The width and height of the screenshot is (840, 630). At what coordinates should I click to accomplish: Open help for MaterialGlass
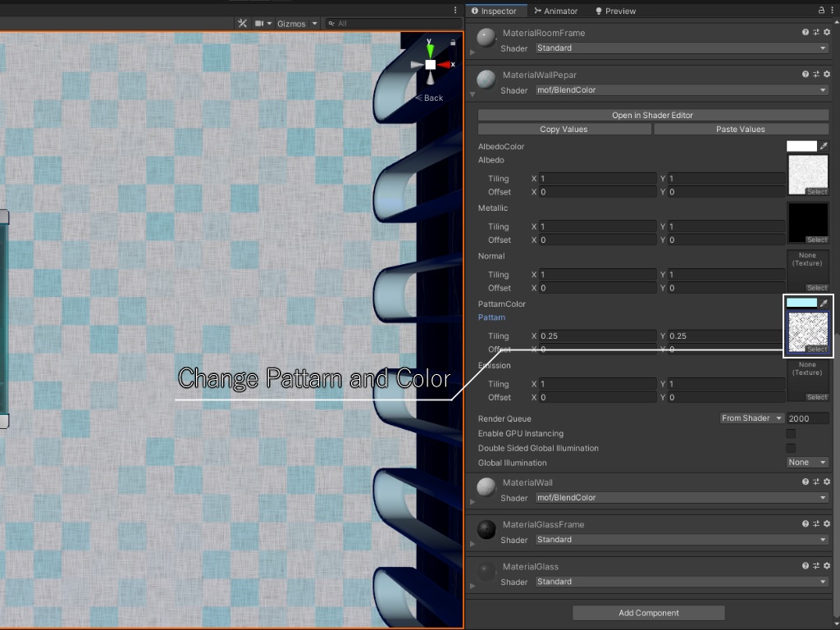tap(806, 566)
